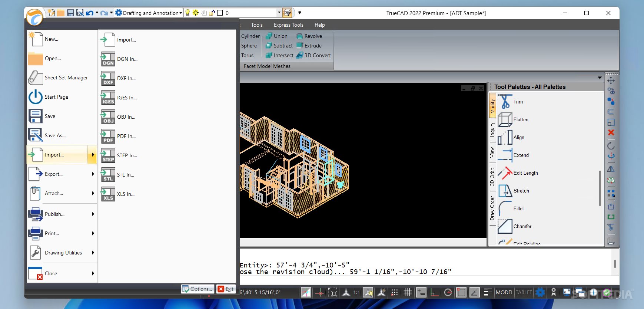Open the Undo history dropdown arrow
644x309 pixels.
(97, 13)
